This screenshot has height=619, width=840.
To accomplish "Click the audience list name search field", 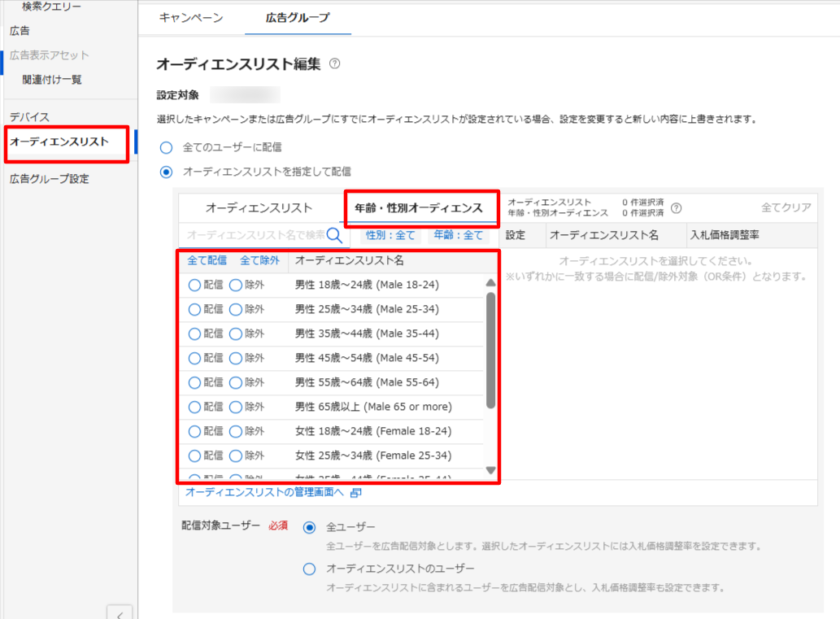I will pyautogui.click(x=255, y=235).
